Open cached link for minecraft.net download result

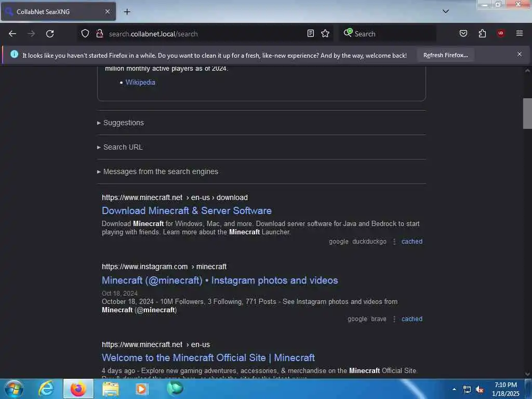click(412, 242)
